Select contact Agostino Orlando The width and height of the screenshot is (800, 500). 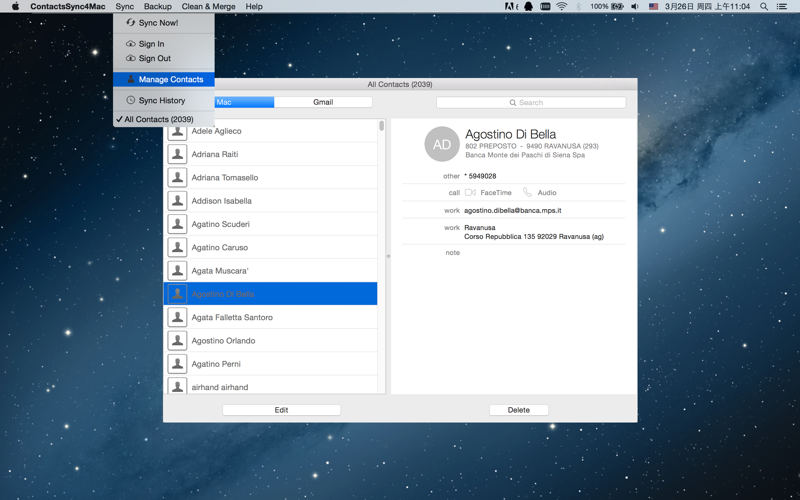coord(270,341)
